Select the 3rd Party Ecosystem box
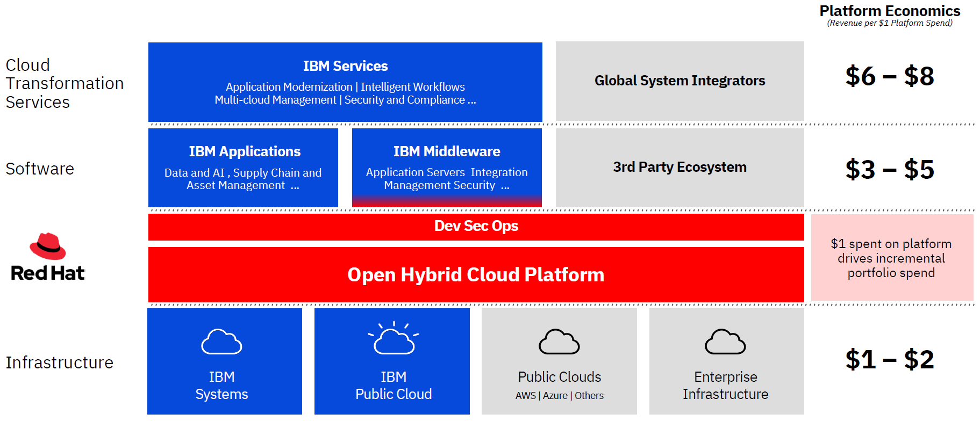Viewport: 980px width, 421px height. pos(679,167)
